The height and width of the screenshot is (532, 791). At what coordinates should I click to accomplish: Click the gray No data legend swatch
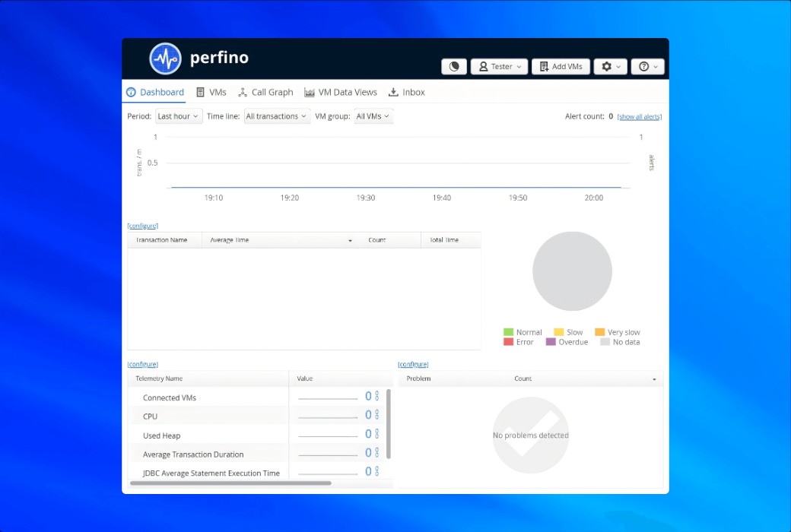(x=605, y=343)
